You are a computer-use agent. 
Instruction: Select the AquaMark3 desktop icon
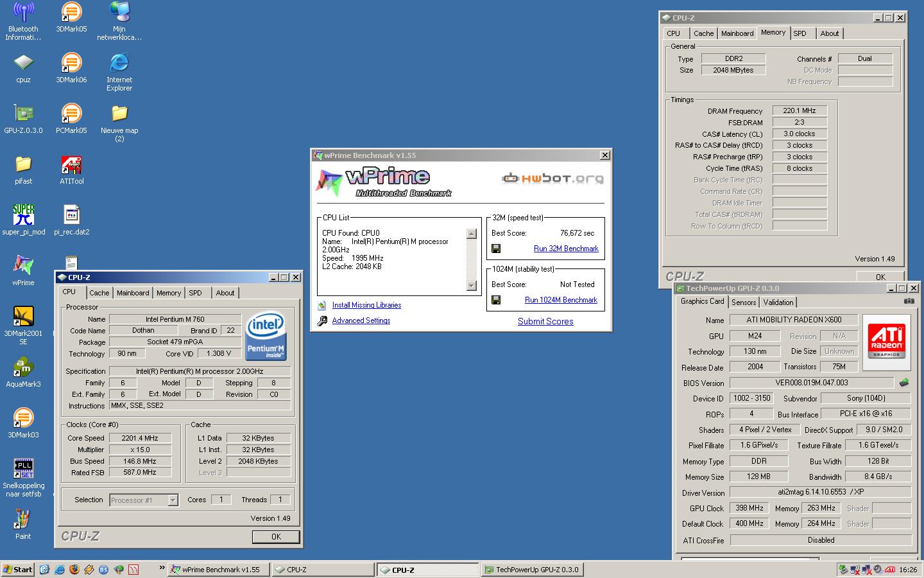point(24,372)
